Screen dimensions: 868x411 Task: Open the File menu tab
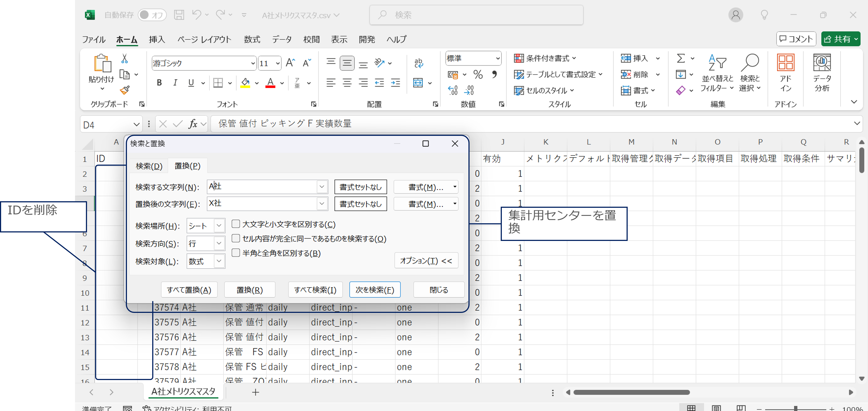(x=94, y=39)
